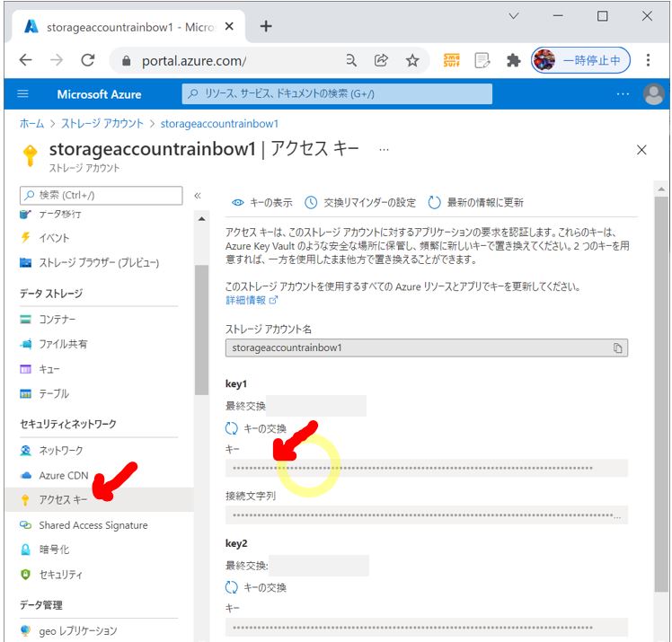
Task: Click the Microsoft Azure logo text
Action: point(99,94)
